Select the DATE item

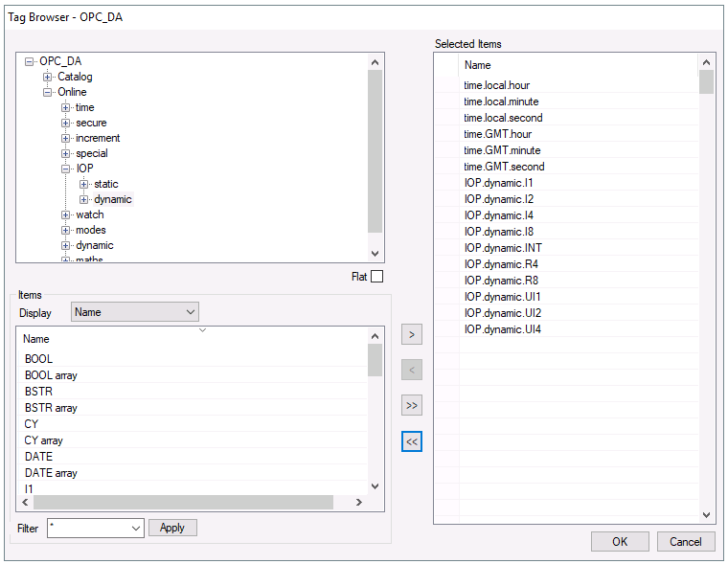193,457
